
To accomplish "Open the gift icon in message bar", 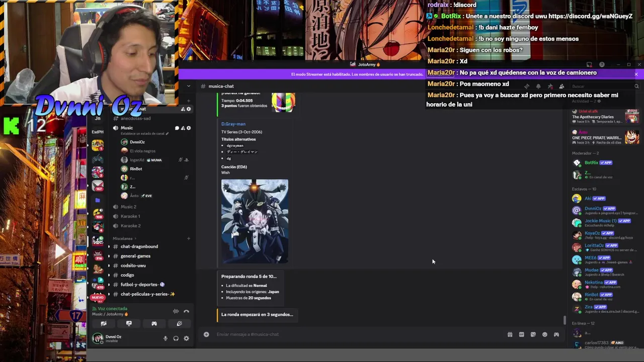I will [x=510, y=334].
